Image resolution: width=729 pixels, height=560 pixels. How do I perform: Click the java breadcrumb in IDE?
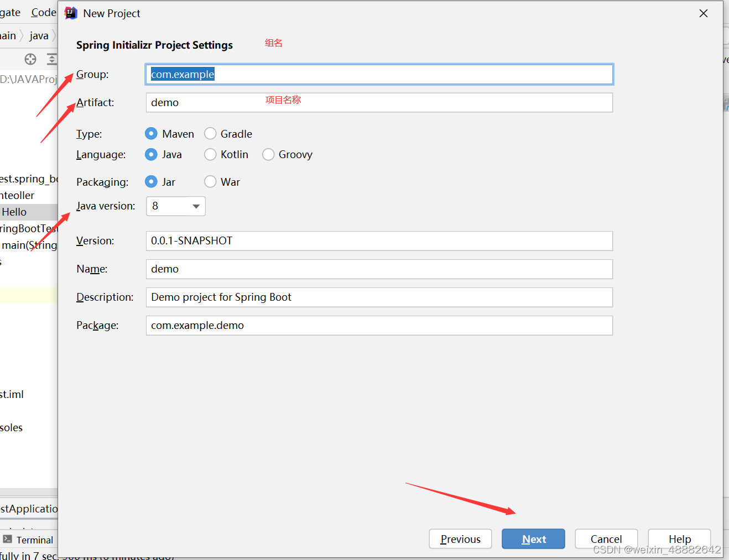click(39, 36)
